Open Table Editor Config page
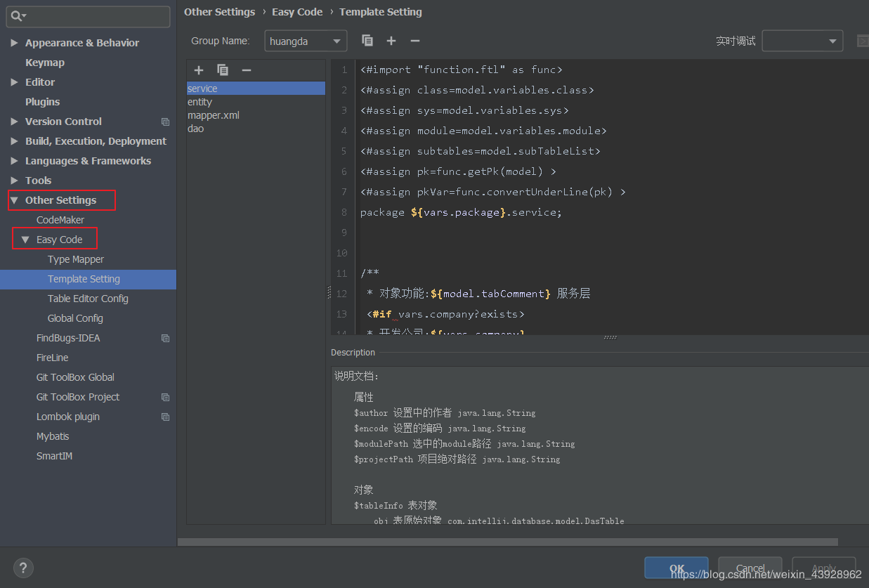The image size is (869, 588). click(x=88, y=299)
